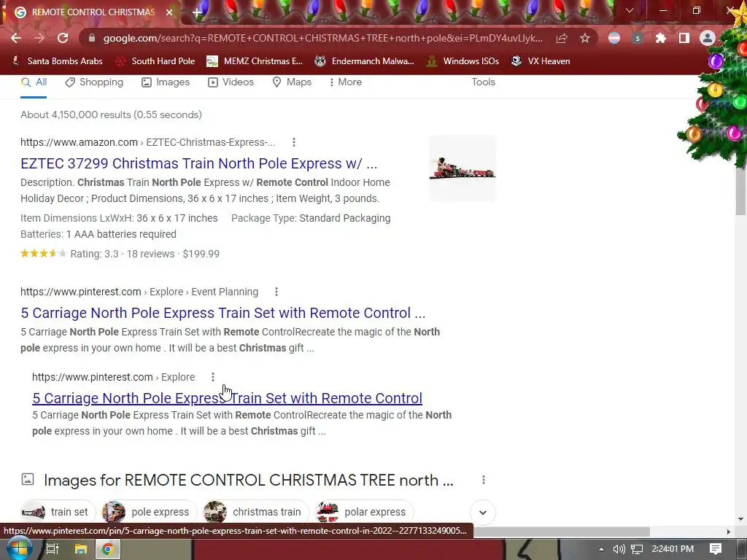Screen dimensions: 747x560
Task: Open a new browser tab
Action: pyautogui.click(x=197, y=12)
